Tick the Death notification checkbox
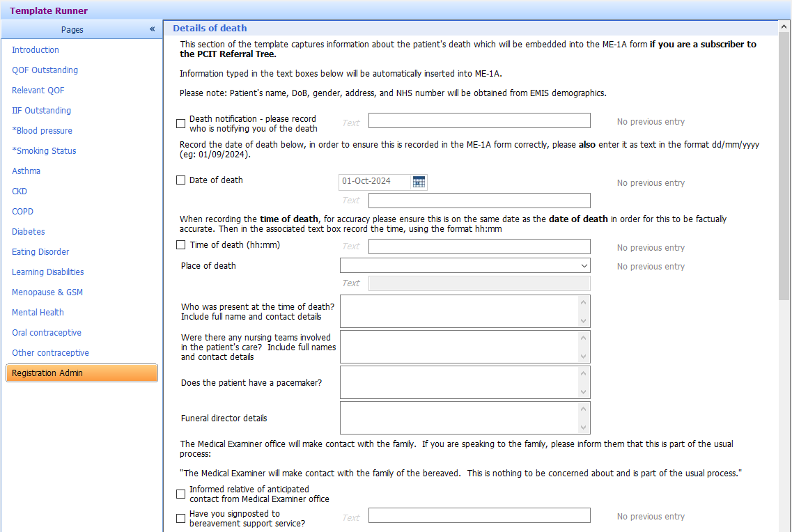Viewport: 792px width, 532px height. (x=180, y=124)
